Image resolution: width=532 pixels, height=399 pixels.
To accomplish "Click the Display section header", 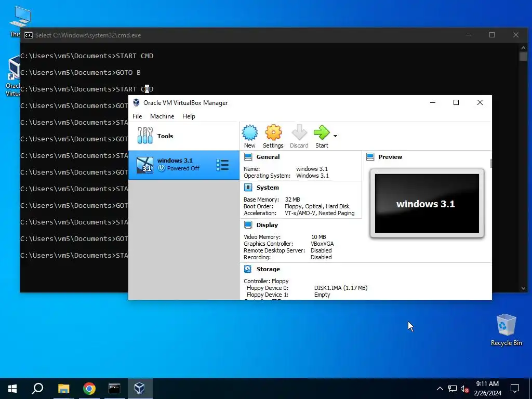I will (x=267, y=225).
